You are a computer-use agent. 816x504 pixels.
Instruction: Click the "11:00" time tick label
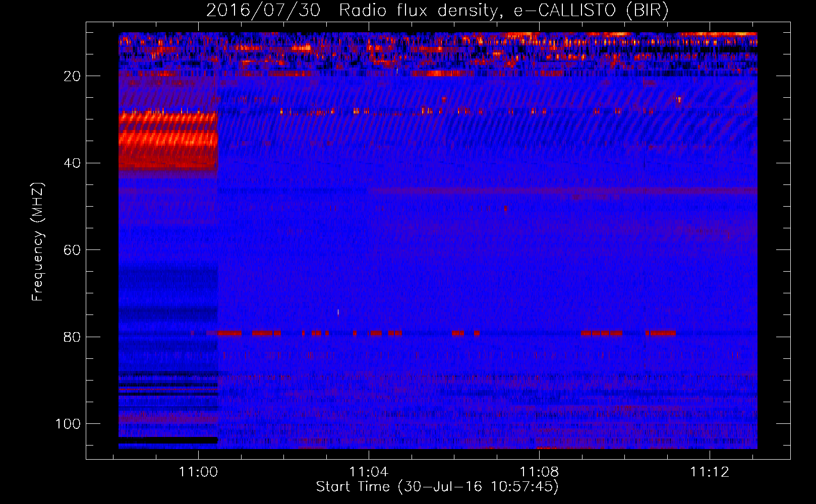[x=198, y=472]
